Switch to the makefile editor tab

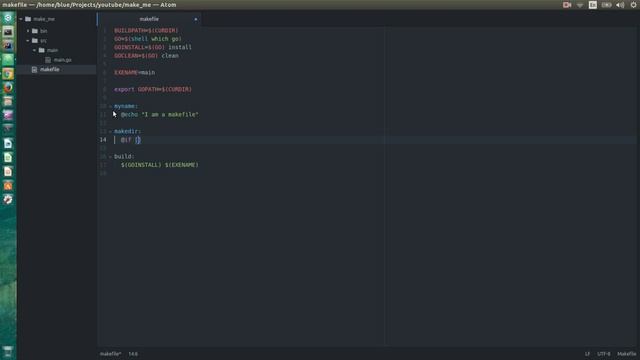[x=149, y=19]
